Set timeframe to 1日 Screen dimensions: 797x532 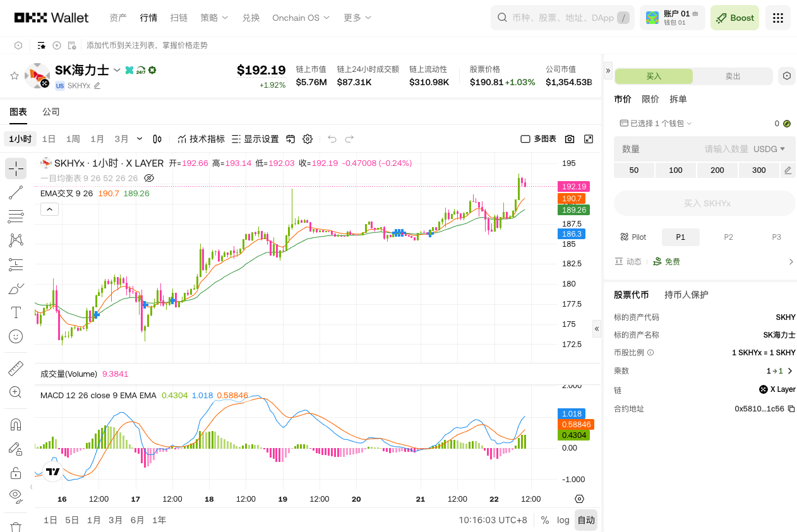click(x=49, y=139)
